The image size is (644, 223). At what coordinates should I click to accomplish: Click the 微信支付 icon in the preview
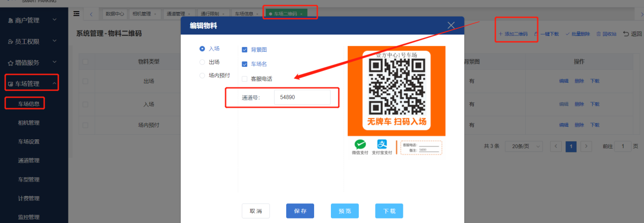tap(360, 144)
